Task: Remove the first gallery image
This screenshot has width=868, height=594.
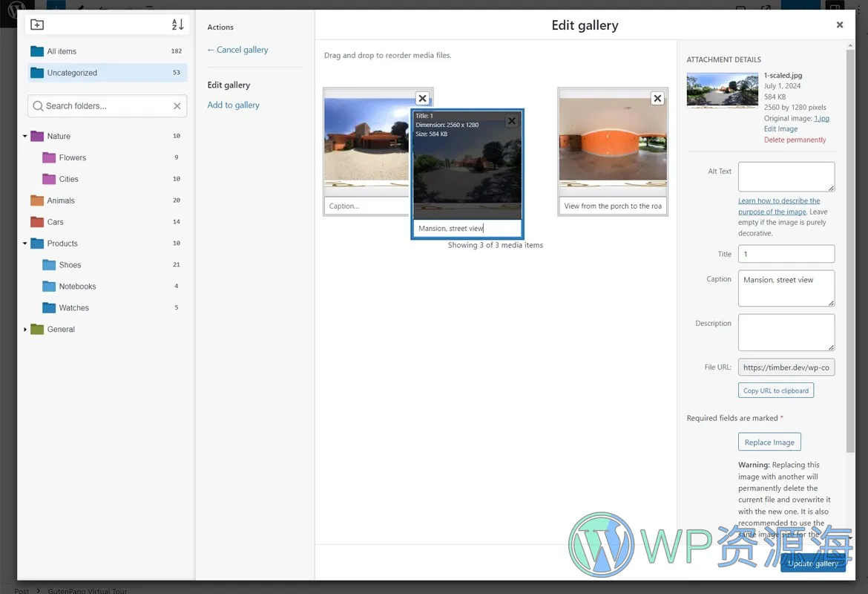Action: tap(422, 98)
